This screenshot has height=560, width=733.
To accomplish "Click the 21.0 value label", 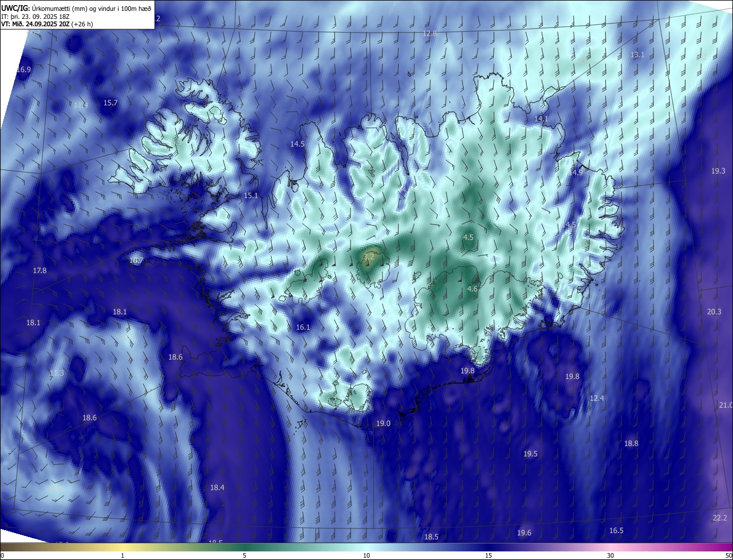I will click(725, 405).
